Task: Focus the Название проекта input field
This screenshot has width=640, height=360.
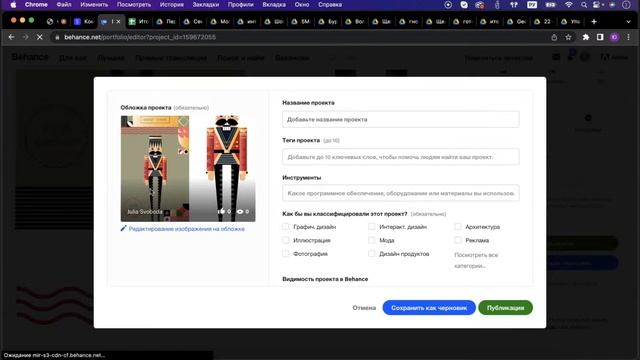Action: point(400,119)
